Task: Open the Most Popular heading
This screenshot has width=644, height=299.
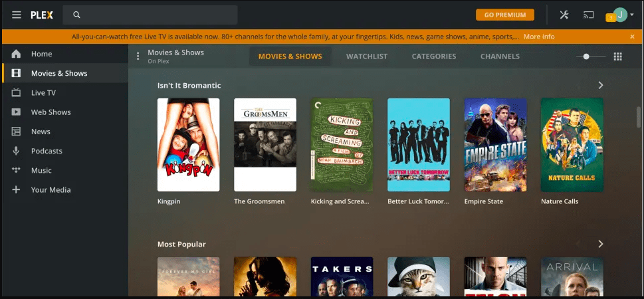Action: [181, 245]
